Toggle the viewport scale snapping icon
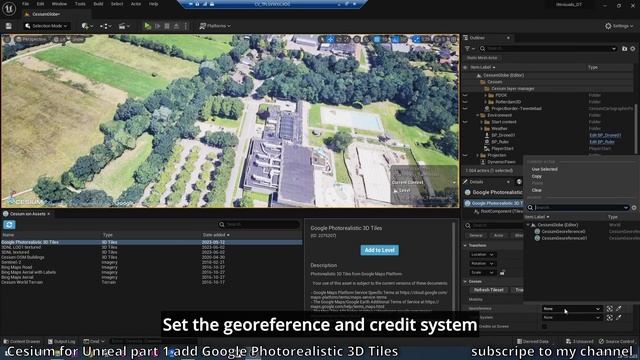 pos(416,40)
